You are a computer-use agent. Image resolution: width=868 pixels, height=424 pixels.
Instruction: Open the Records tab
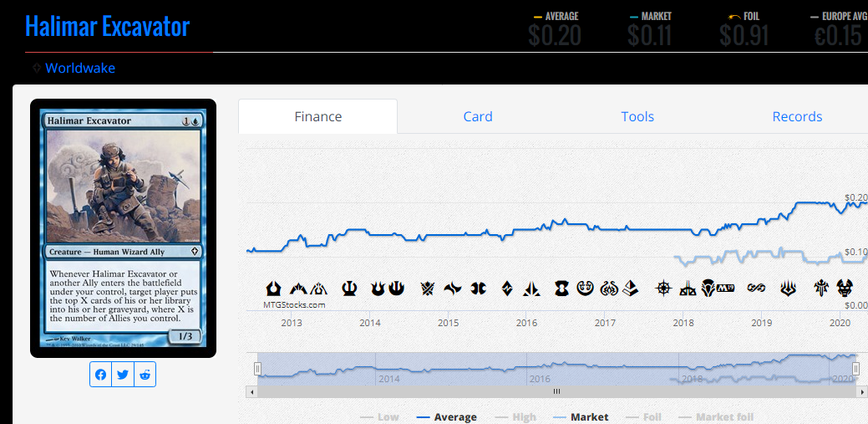point(797,116)
